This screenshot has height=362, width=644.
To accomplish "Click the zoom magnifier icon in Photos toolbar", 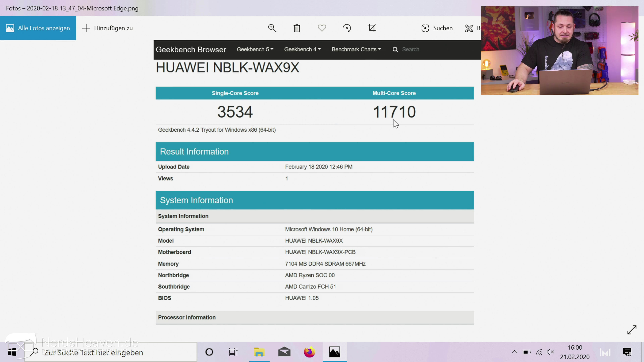I will [272, 28].
